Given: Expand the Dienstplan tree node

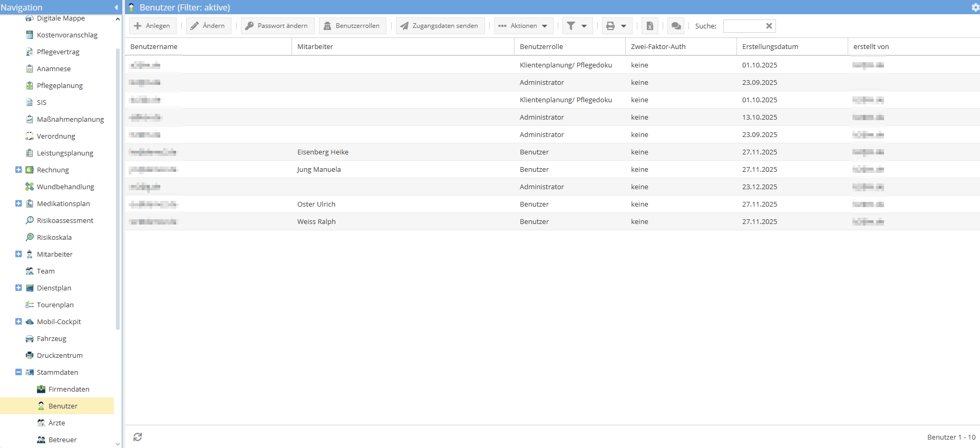Looking at the screenshot, I should pos(18,288).
